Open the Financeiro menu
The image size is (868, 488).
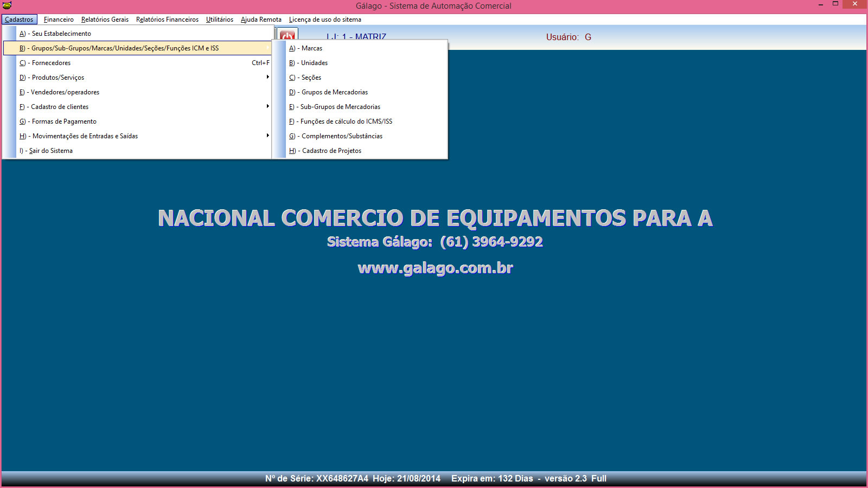59,20
